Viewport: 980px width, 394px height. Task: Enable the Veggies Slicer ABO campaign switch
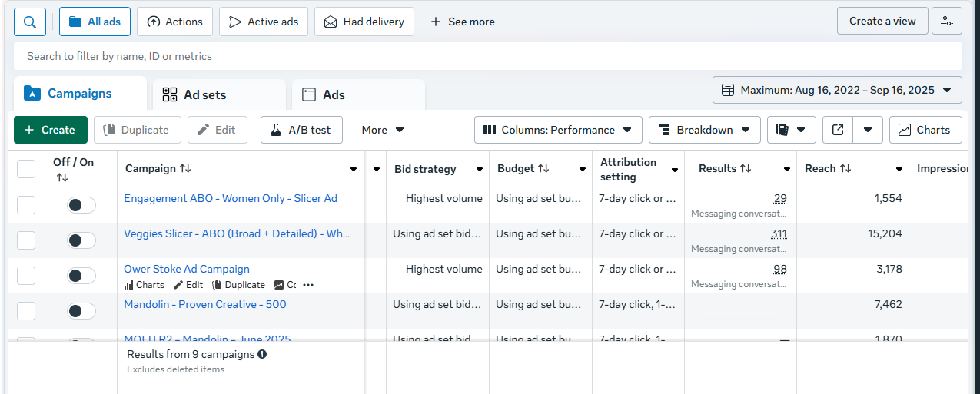(x=81, y=240)
